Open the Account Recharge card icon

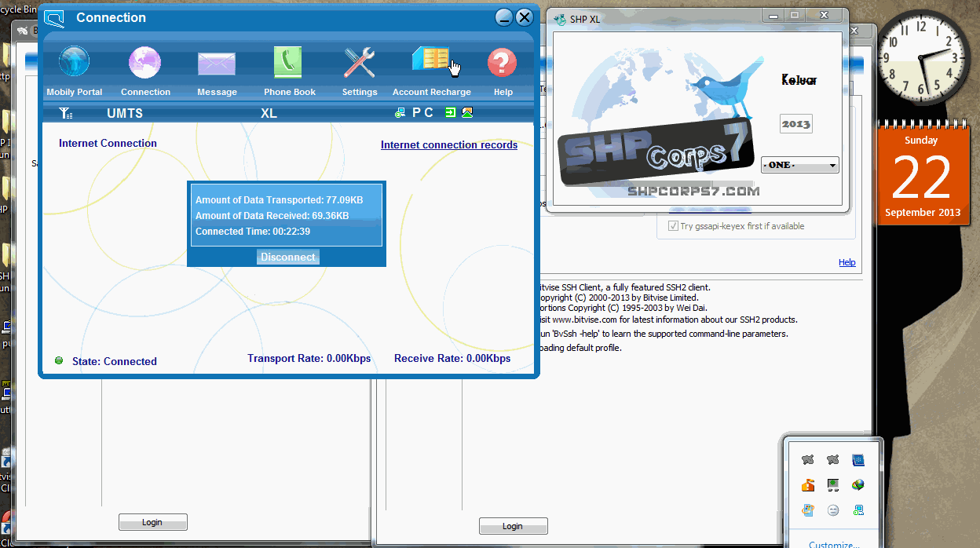431,60
